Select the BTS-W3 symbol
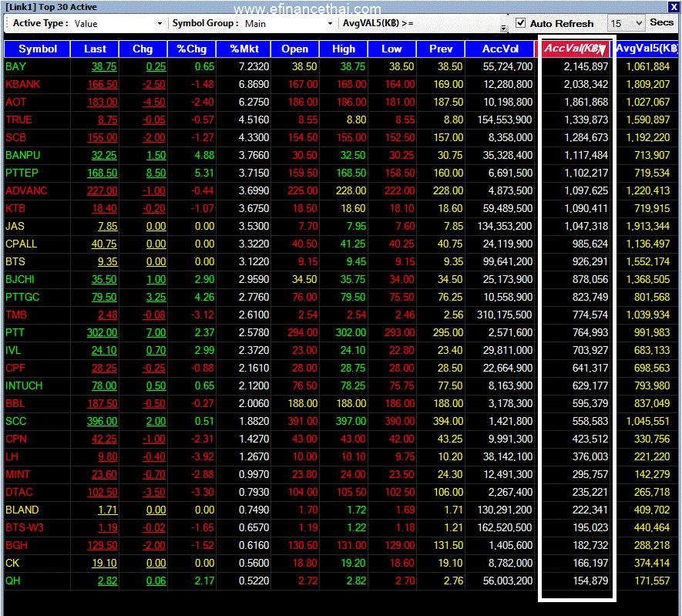Screen dimensions: 682x616 click(x=25, y=527)
